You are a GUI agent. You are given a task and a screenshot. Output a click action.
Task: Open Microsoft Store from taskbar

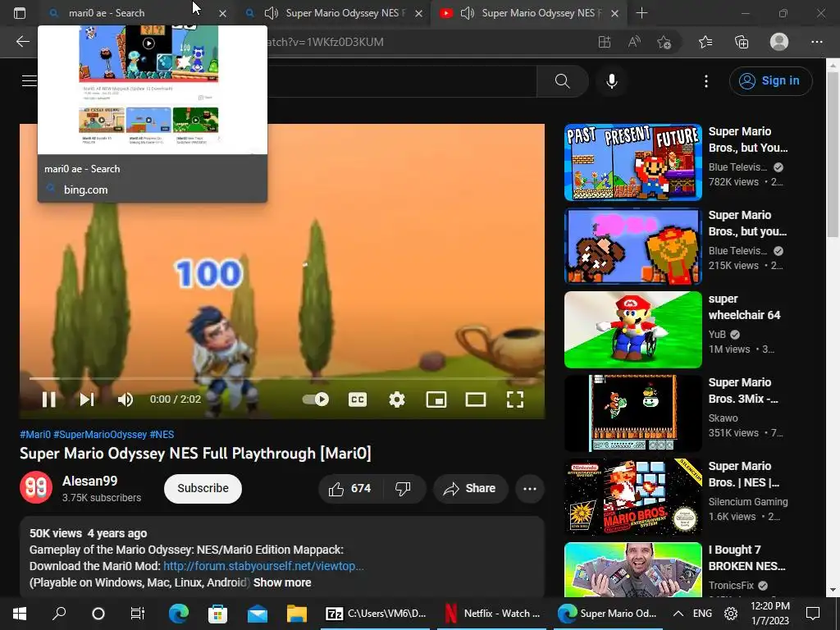pos(217,614)
